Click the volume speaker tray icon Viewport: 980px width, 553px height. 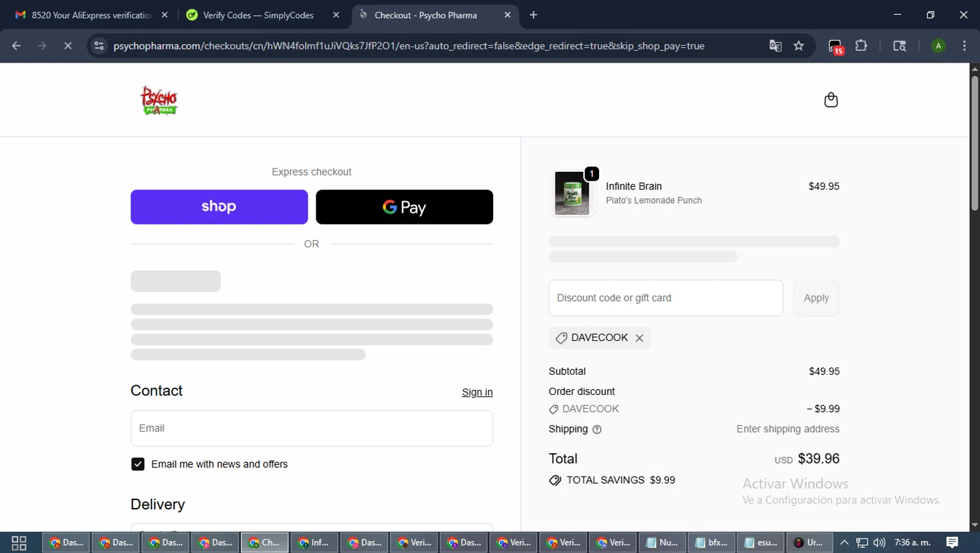[879, 543]
